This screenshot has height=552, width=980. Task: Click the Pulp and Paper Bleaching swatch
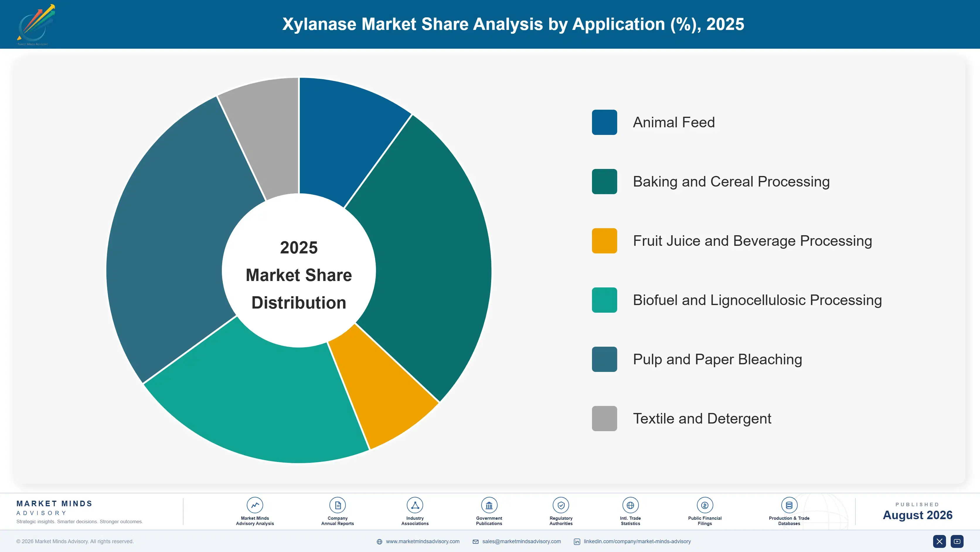604,359
